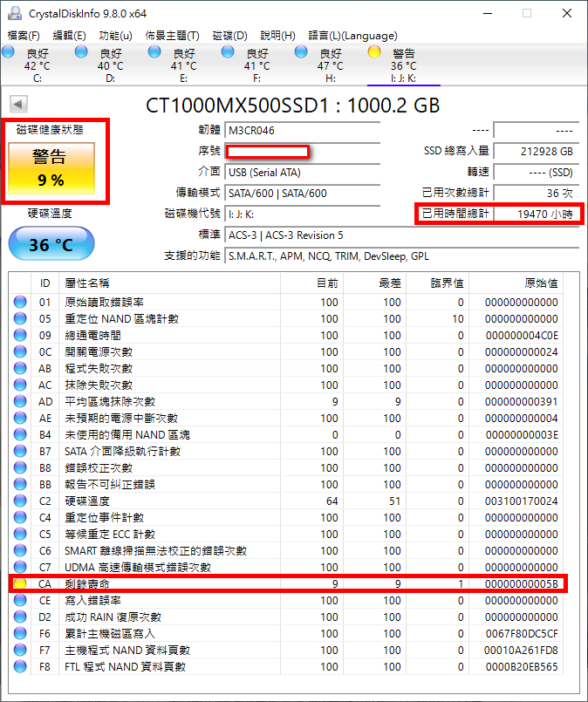Open the 說明(H) menu
588x702 pixels.
point(277,36)
